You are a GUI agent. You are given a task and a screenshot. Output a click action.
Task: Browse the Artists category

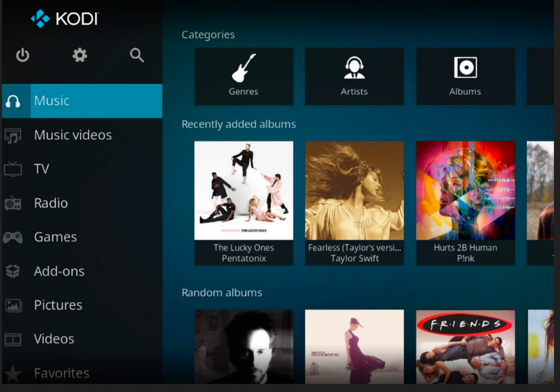click(x=354, y=76)
